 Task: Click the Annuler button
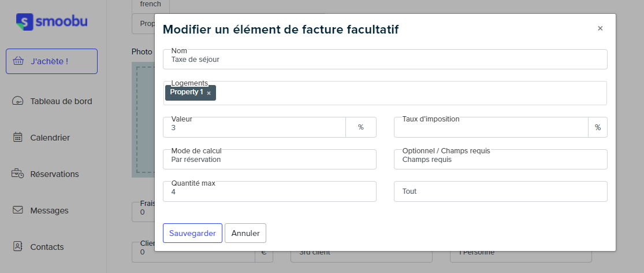(245, 233)
